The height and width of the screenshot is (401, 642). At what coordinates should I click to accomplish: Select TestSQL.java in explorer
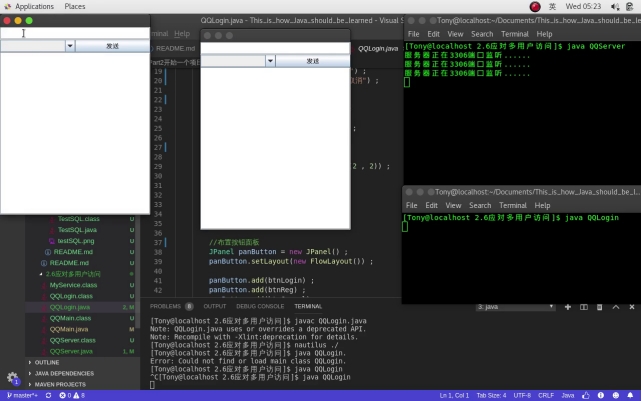point(77,230)
